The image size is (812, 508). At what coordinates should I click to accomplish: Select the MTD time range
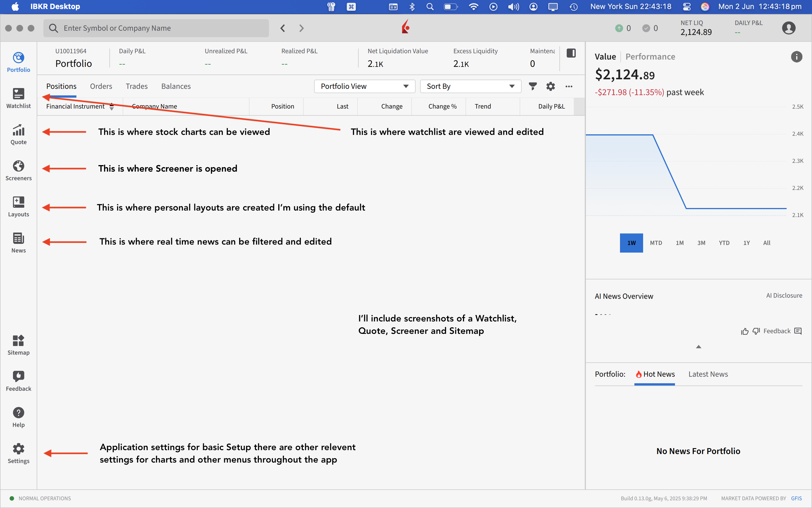[x=656, y=243]
